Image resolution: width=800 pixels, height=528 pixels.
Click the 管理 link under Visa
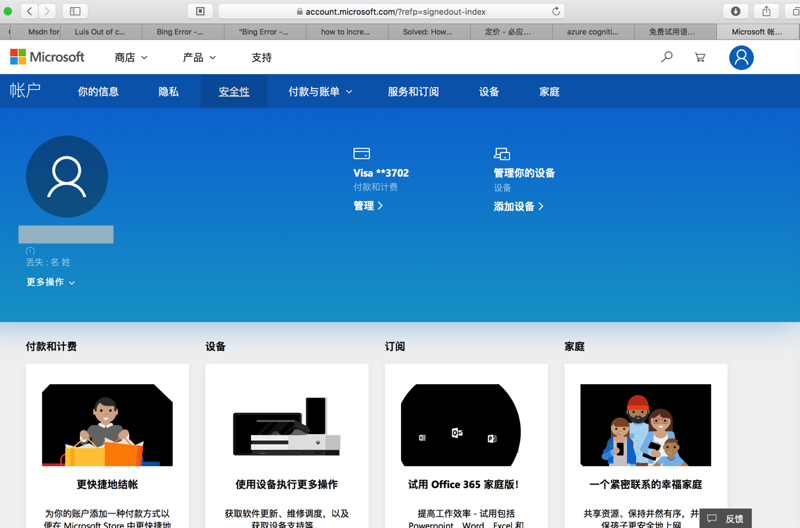point(368,206)
